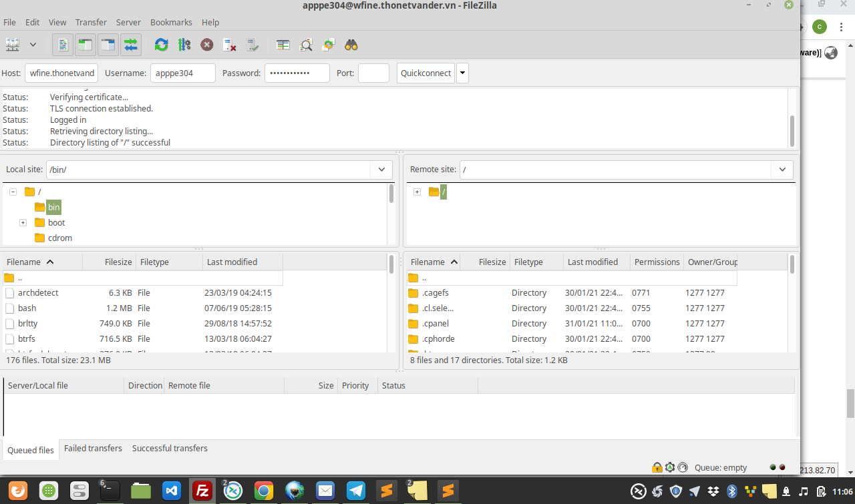
Task: Open the Help menu
Action: tap(210, 22)
